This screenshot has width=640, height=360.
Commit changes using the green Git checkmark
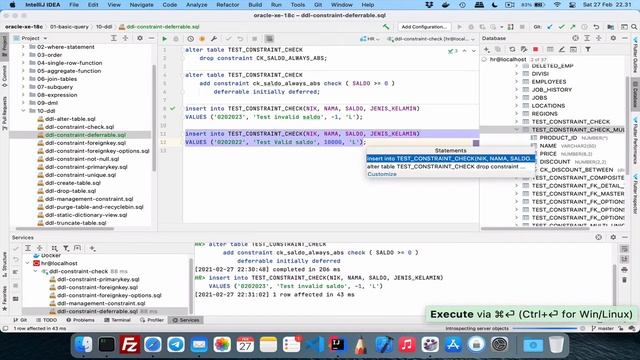561,27
